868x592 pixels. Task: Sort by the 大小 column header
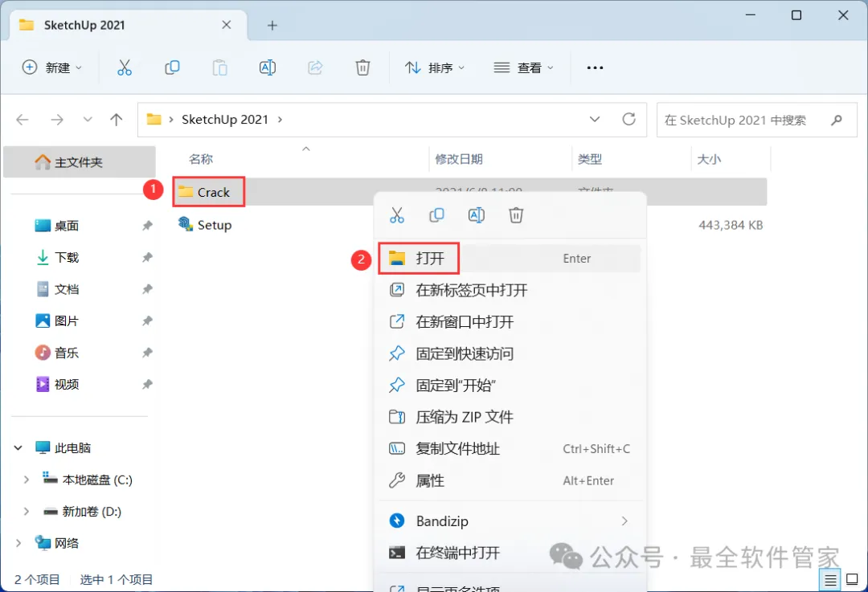pyautogui.click(x=709, y=159)
